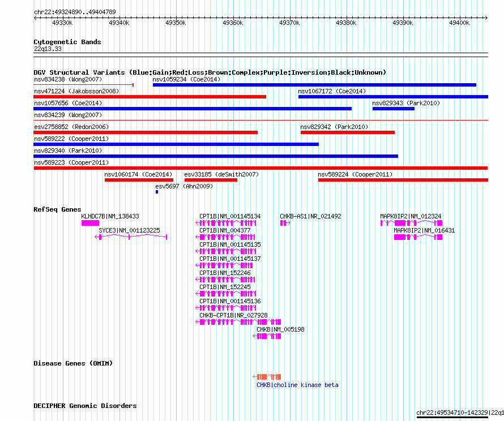The width and height of the screenshot is (504, 421).
Task: Click the 49350k ruler position
Action: pos(176,23)
